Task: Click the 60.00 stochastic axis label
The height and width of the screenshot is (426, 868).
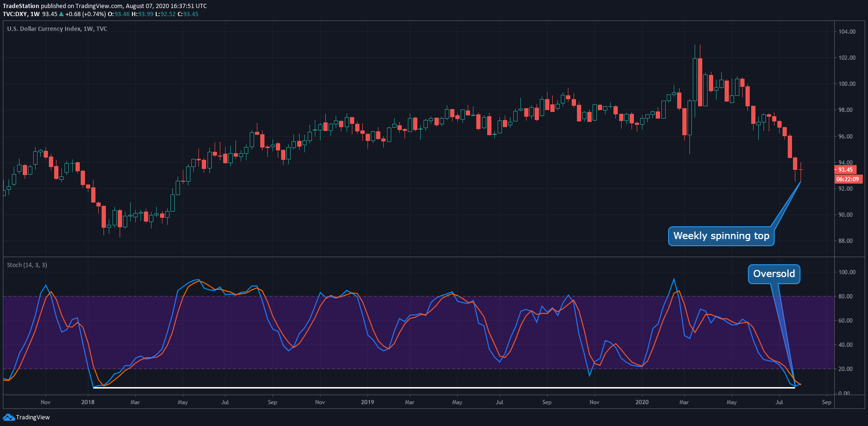Action: click(x=846, y=321)
